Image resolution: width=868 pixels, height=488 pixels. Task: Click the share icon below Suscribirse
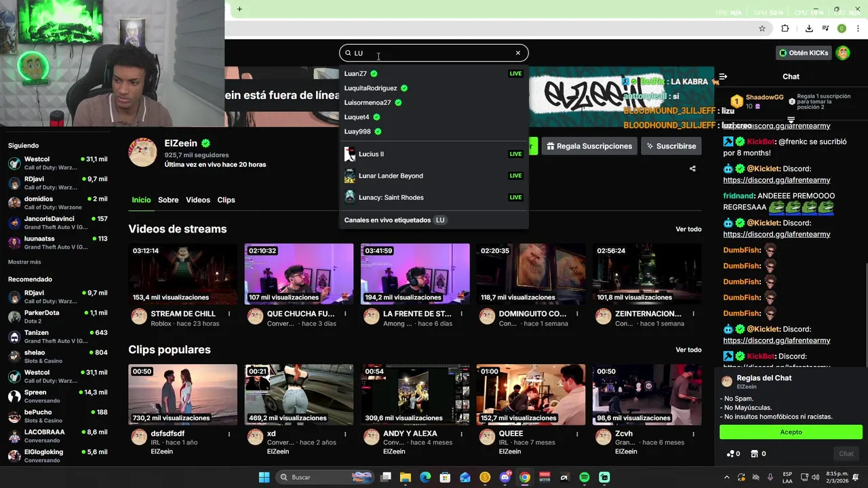pos(692,169)
